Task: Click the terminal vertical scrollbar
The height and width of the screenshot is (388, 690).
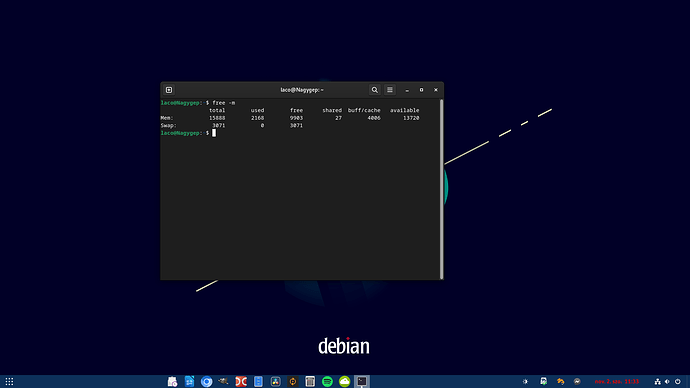Action: pos(441,189)
